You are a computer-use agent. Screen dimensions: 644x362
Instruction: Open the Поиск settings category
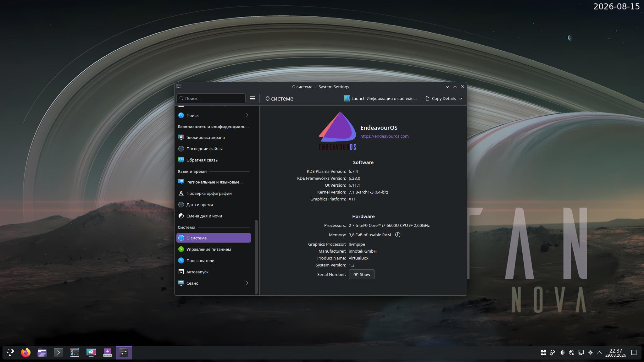coord(214,115)
